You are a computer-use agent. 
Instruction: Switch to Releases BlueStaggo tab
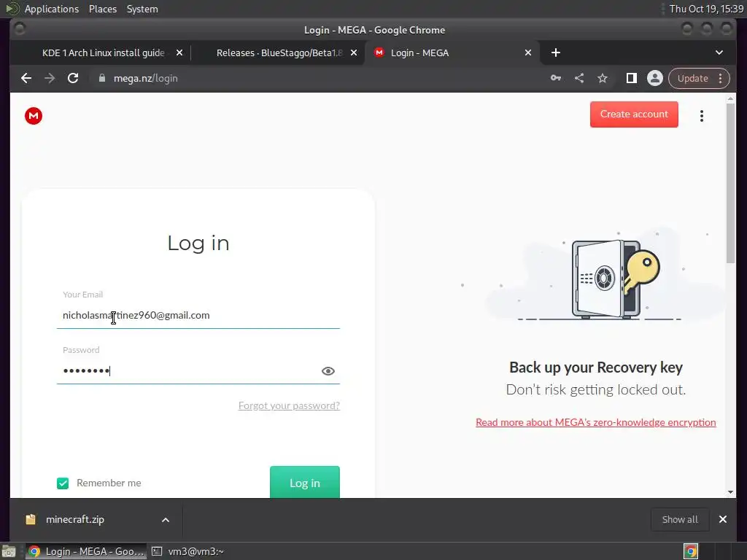pyautogui.click(x=279, y=52)
